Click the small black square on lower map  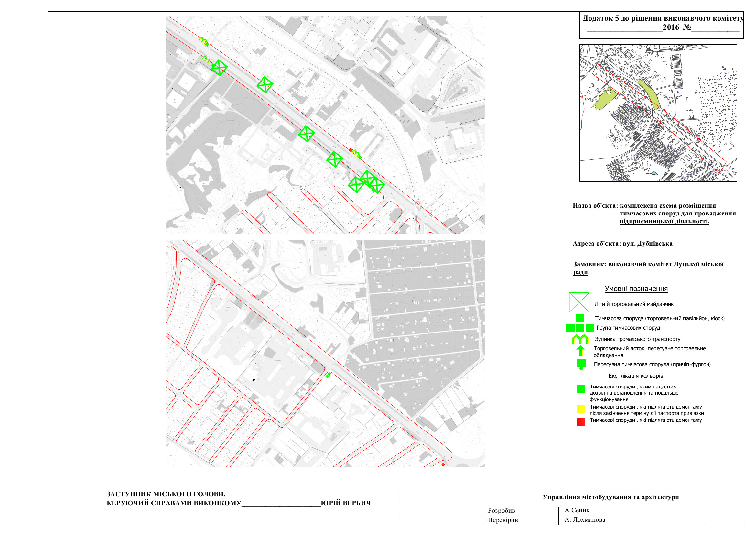tap(254, 380)
